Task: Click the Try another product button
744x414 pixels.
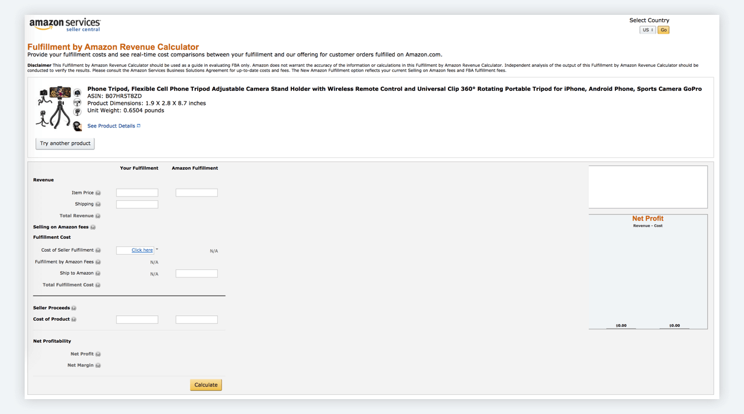Action: 65,143
